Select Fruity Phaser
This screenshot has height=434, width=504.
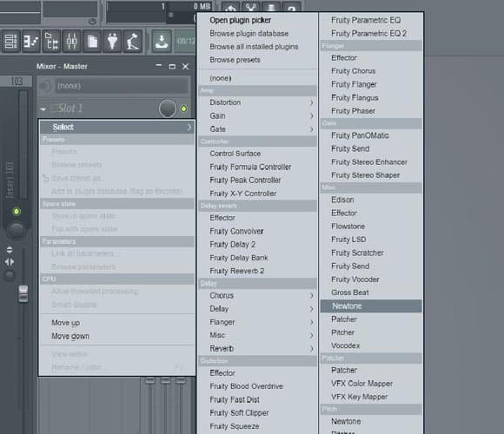pyautogui.click(x=371, y=111)
